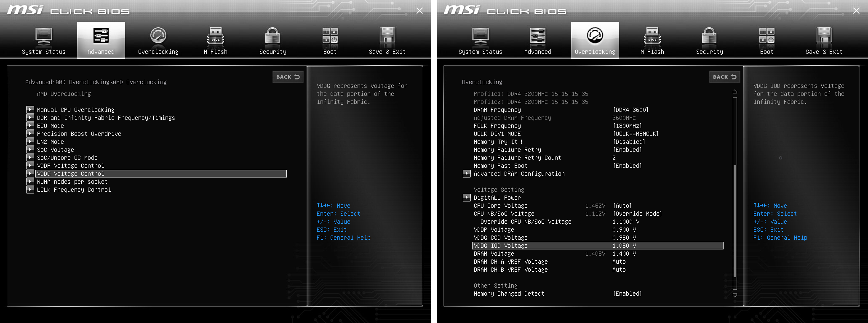Close the left Click BIOS window
The height and width of the screenshot is (323, 868).
419,11
